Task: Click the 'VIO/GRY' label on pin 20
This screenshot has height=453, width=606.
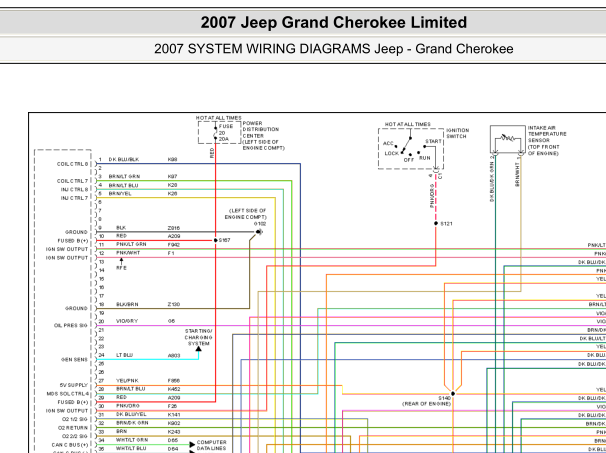Action: 127,321
